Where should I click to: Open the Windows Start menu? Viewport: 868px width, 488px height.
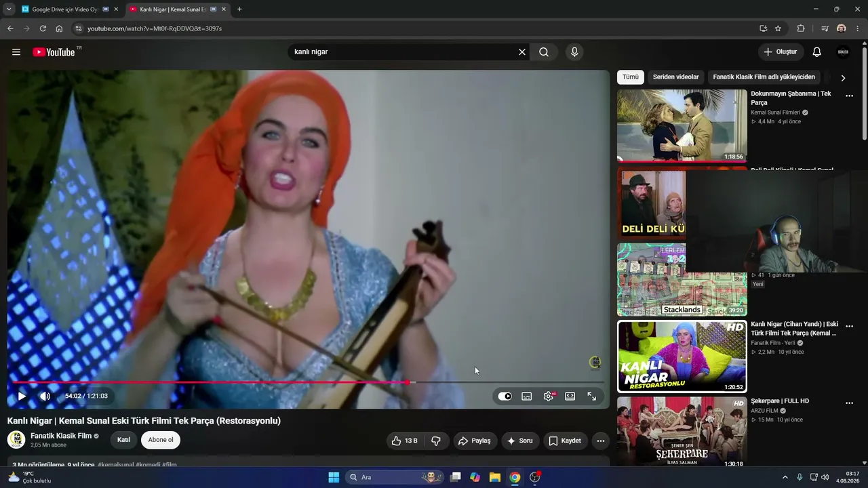[334, 477]
